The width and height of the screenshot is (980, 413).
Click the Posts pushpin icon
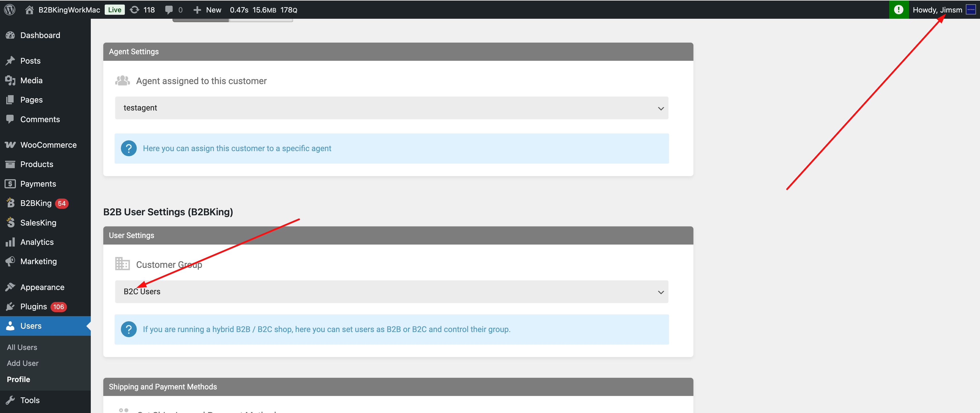pyautogui.click(x=10, y=61)
